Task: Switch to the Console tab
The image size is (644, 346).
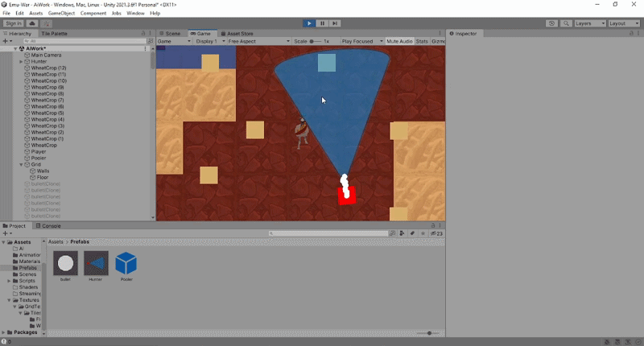Action: point(51,226)
